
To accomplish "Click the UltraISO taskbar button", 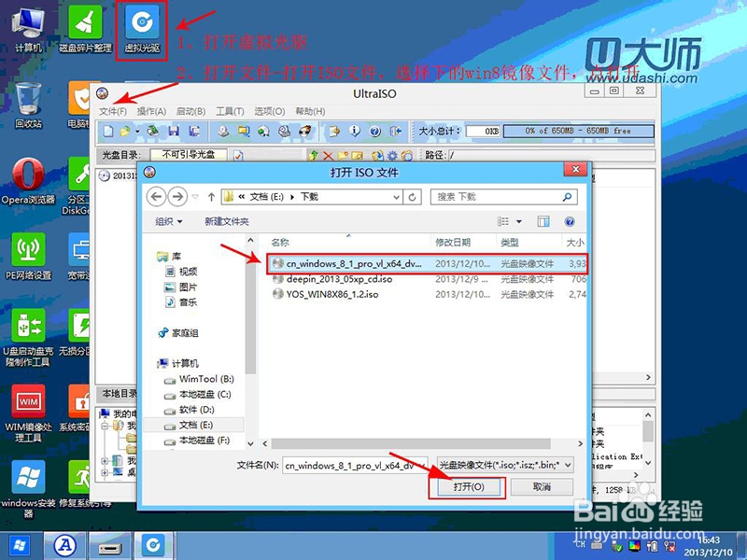I will coord(153,546).
